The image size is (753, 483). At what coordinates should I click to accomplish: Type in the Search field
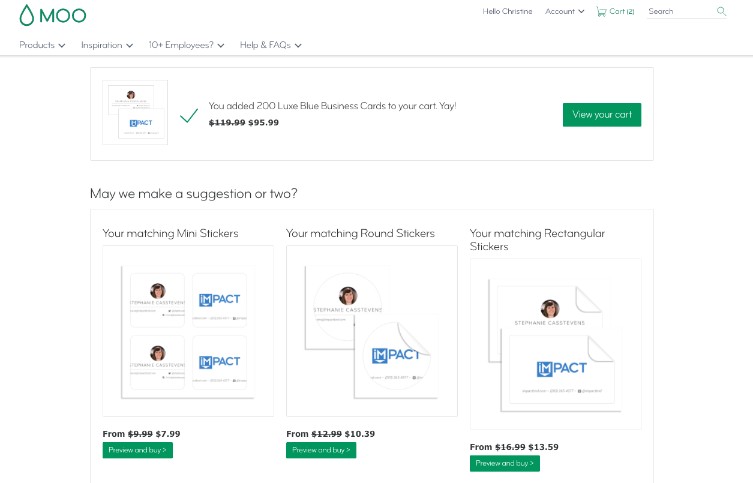680,12
